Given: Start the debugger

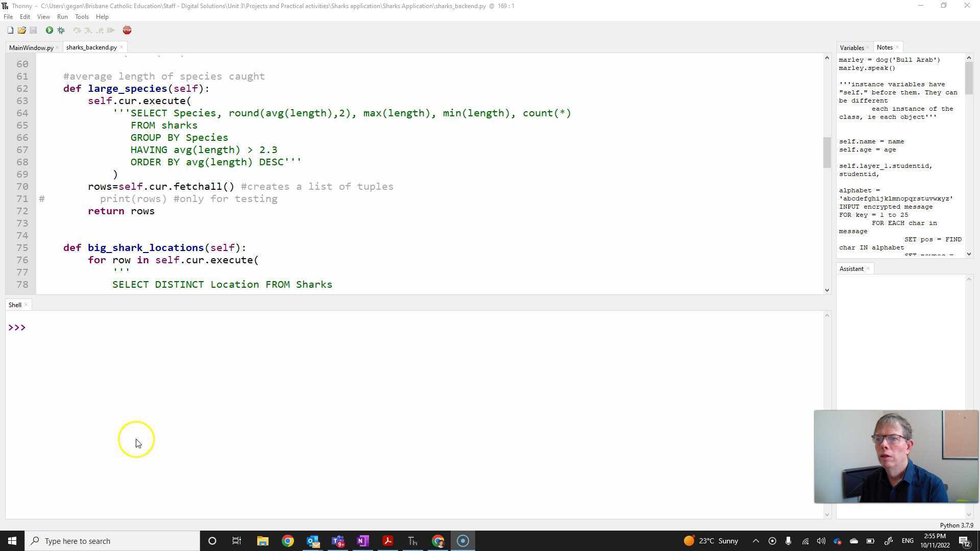Looking at the screenshot, I should pos(61,30).
